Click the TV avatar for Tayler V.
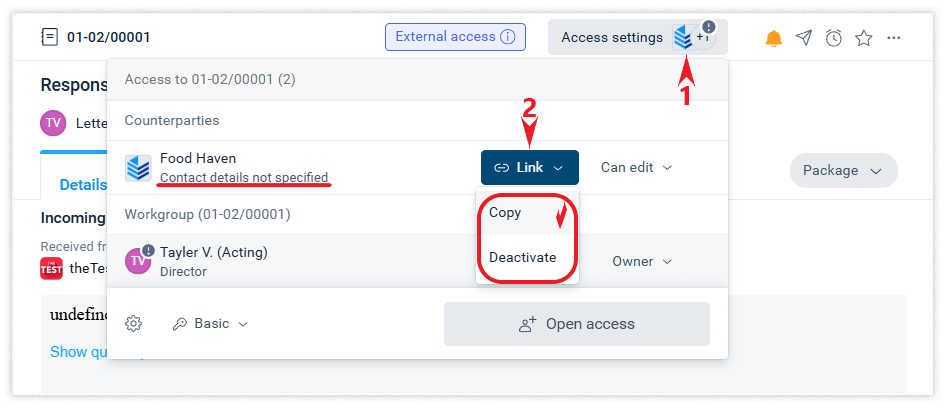This screenshot has width=945, height=408. tap(138, 261)
